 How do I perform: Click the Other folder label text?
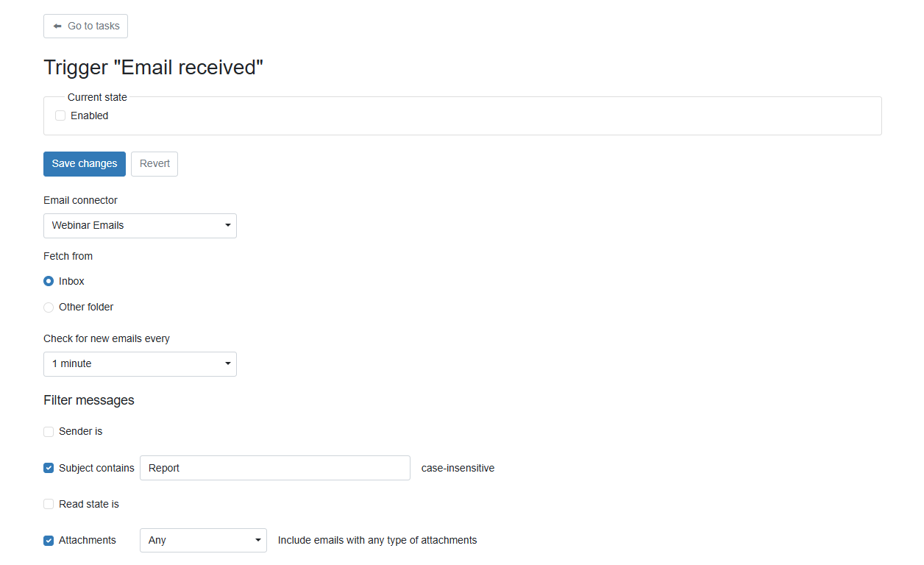(86, 307)
